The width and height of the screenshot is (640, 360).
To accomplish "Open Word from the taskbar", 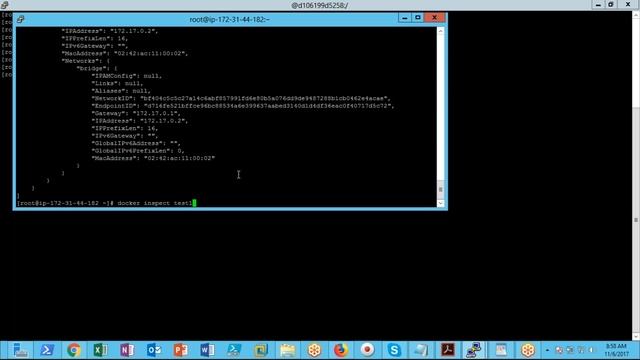I will coord(207,350).
